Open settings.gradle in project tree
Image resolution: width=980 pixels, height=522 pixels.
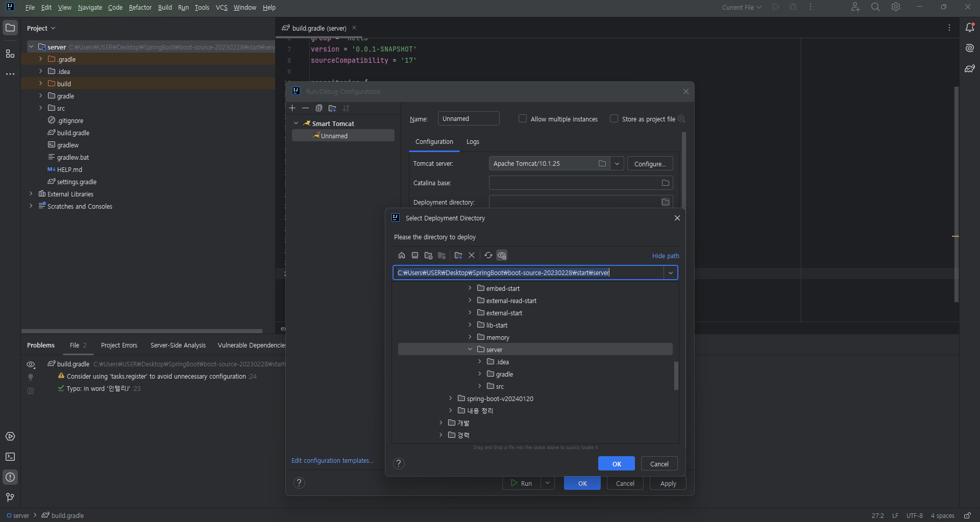pyautogui.click(x=77, y=182)
